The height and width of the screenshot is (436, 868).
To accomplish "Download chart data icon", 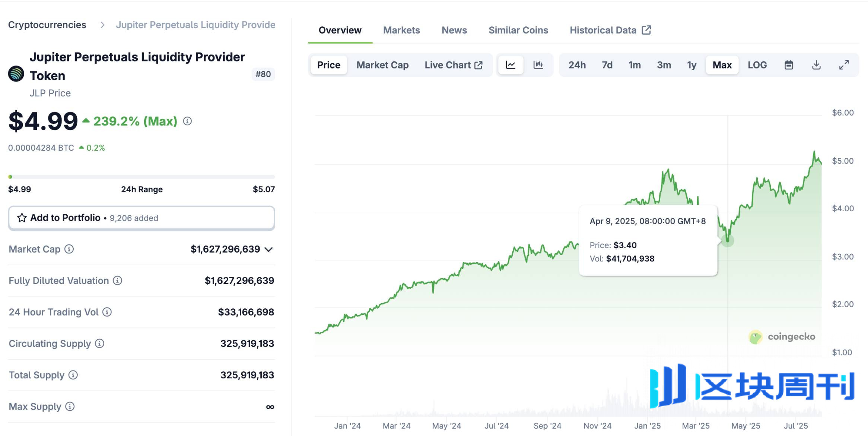I will [x=816, y=65].
